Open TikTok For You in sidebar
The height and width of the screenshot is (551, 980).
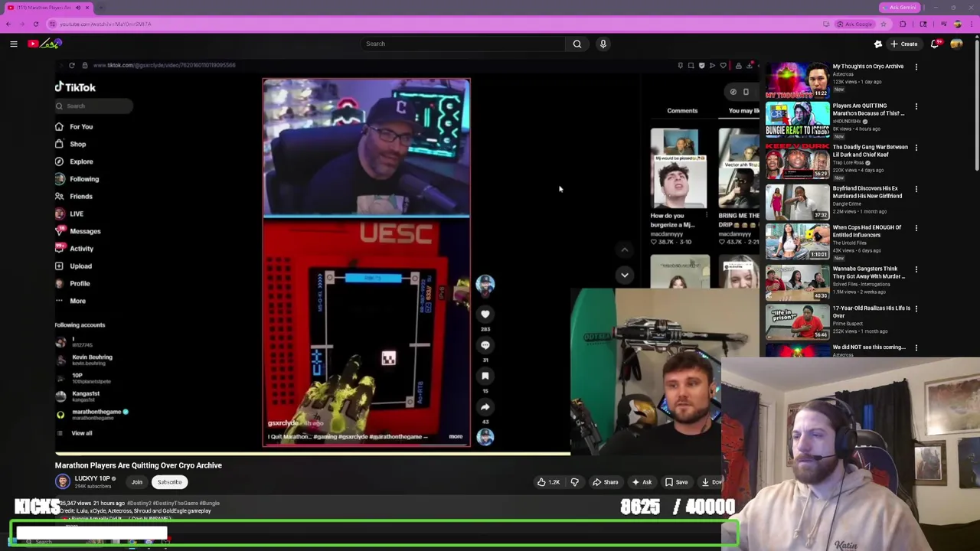[x=75, y=126]
